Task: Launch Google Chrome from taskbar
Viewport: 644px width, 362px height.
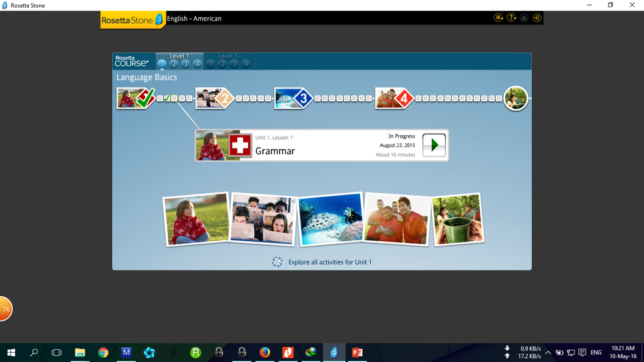Action: click(103, 353)
